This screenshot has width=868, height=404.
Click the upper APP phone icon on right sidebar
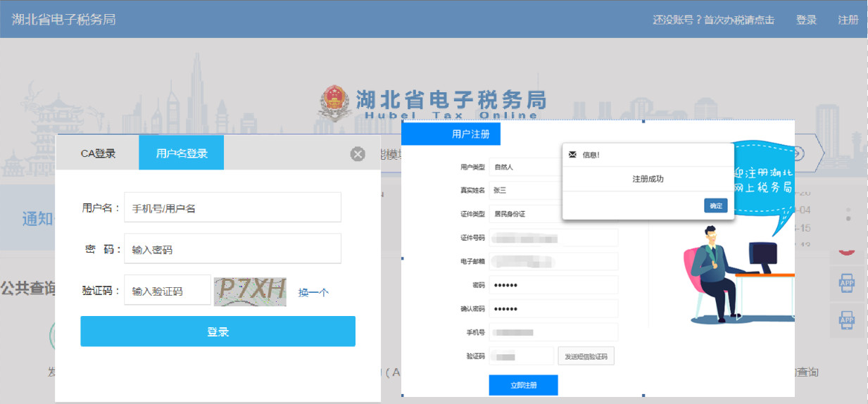pos(847,284)
